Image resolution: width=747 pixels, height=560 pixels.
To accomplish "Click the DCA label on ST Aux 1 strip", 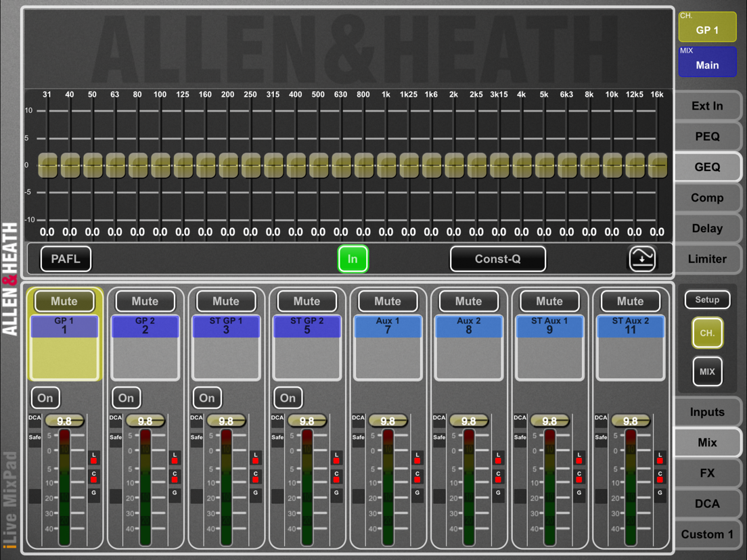I will (520, 417).
